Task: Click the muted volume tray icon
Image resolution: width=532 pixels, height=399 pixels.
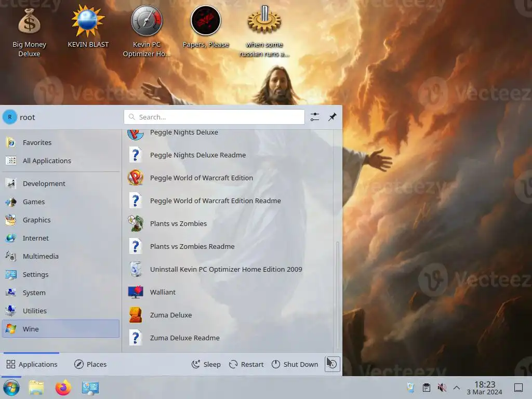Action: [x=442, y=388]
